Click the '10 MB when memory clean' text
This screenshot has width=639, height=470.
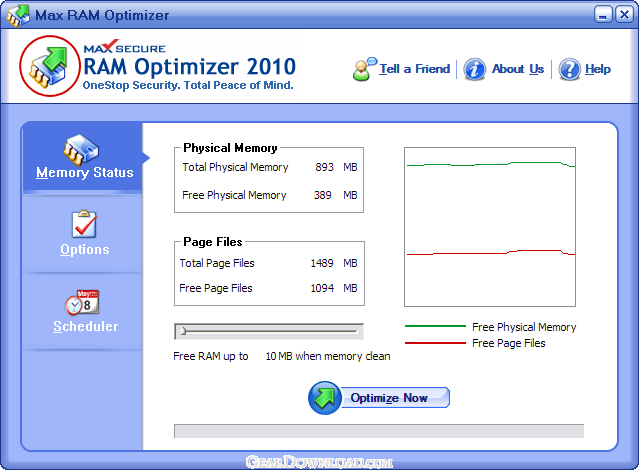(x=328, y=356)
